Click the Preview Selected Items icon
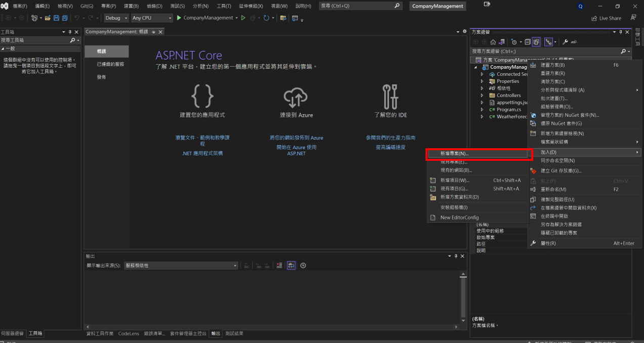 574,42
